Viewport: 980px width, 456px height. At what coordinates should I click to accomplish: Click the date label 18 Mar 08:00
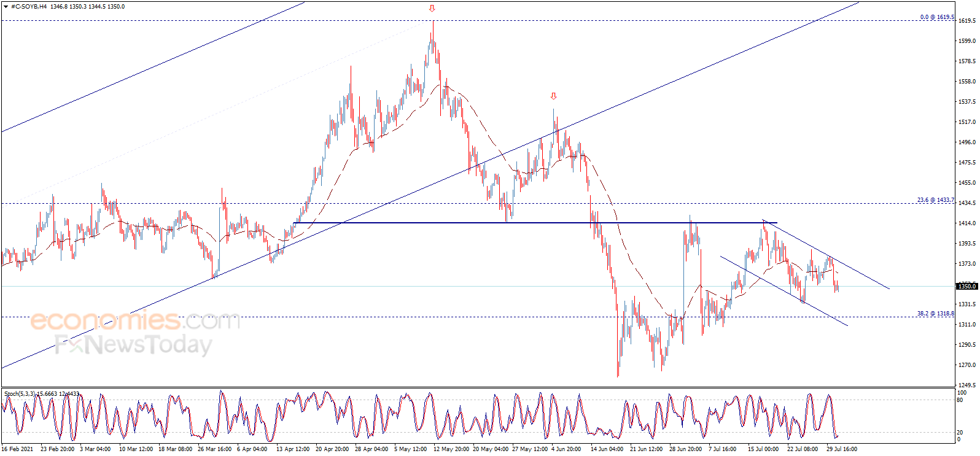pos(175,449)
